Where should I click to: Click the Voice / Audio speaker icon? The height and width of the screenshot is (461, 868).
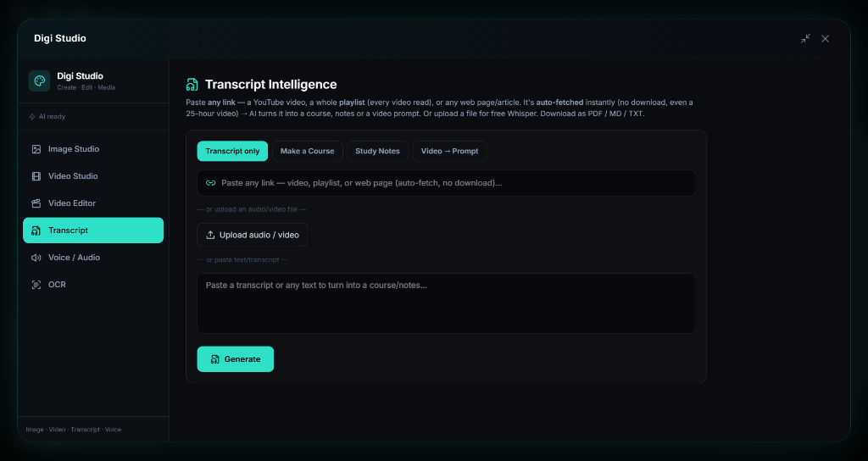pyautogui.click(x=36, y=258)
